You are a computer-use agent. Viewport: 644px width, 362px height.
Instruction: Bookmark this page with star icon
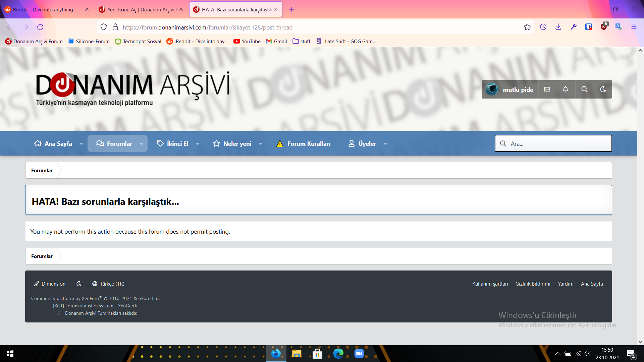[x=527, y=27]
